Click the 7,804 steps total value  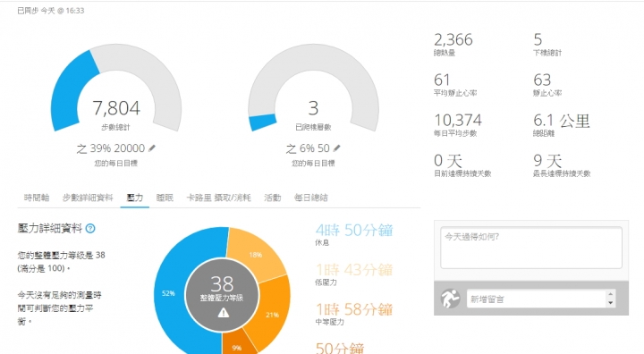[x=116, y=108]
